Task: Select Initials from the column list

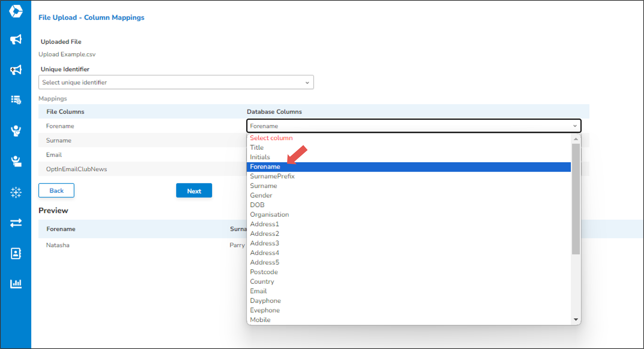Action: point(409,157)
